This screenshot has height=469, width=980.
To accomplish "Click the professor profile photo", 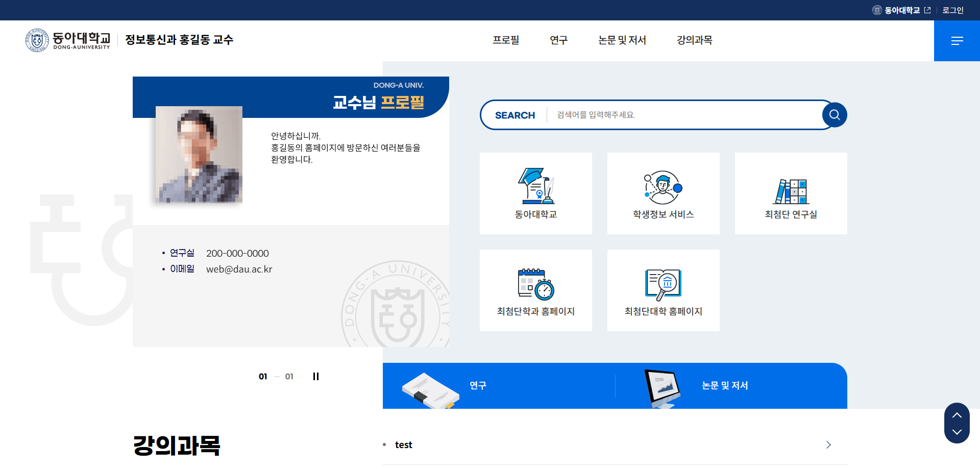I will point(199,154).
